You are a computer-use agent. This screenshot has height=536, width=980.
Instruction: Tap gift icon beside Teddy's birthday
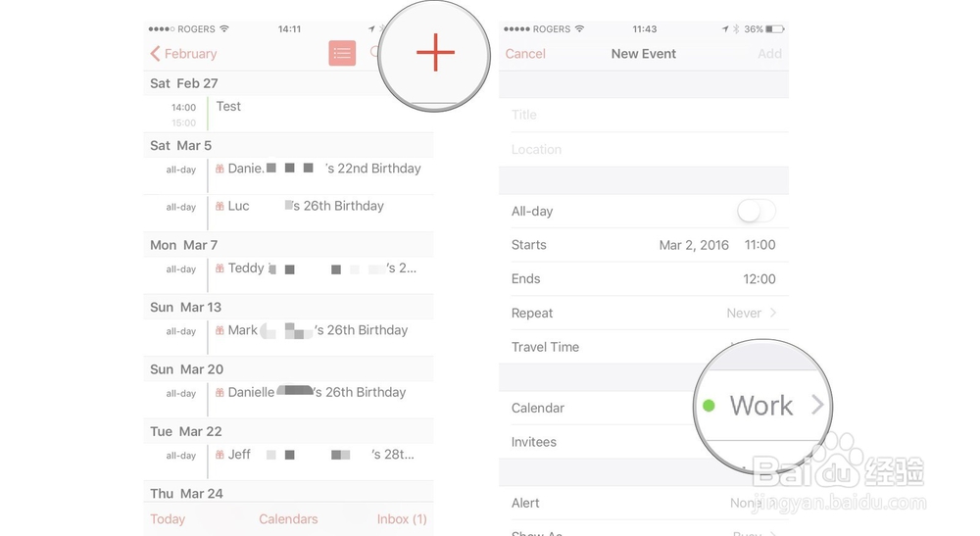(x=220, y=268)
